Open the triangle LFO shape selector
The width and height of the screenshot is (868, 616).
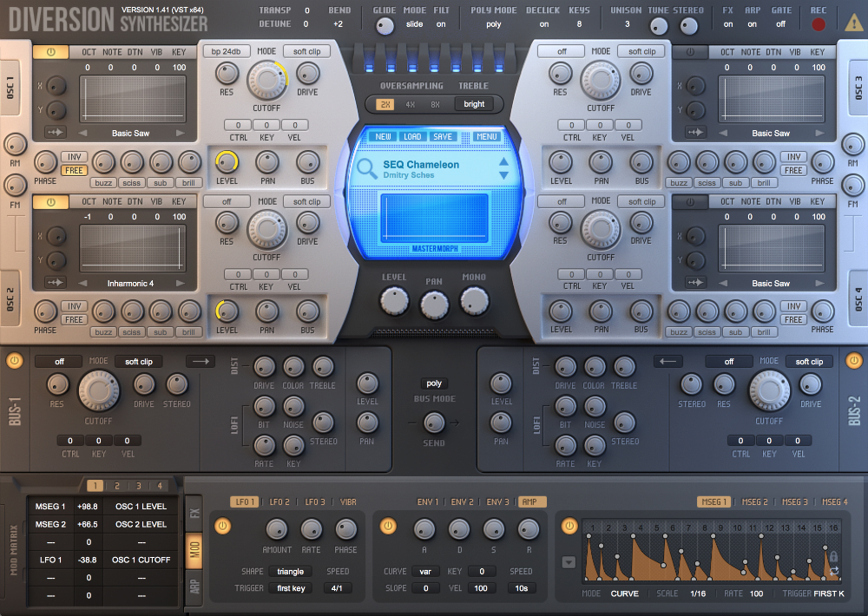[290, 571]
